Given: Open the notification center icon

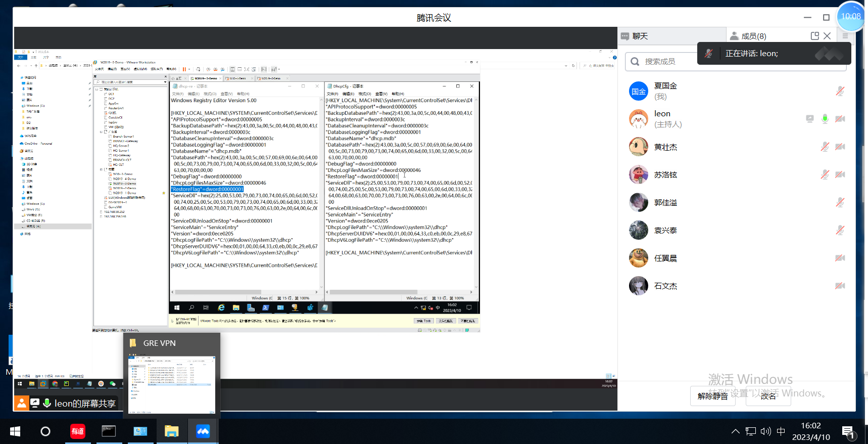Looking at the screenshot, I should point(848,432).
